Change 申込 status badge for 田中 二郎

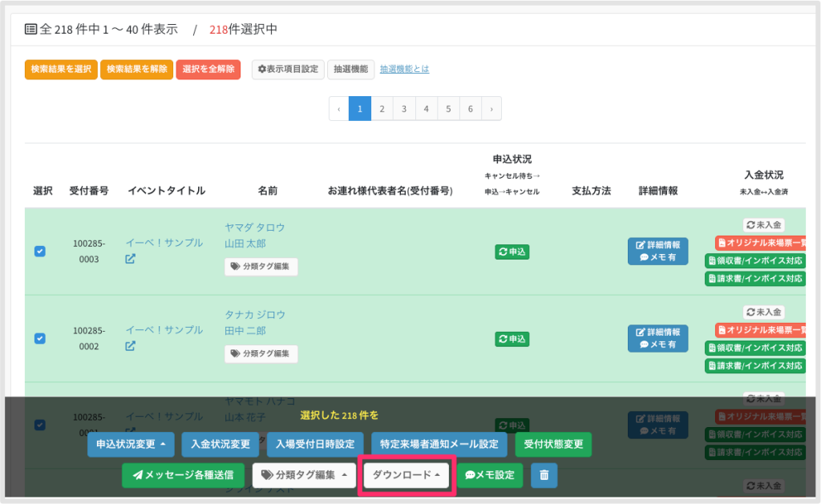point(512,339)
